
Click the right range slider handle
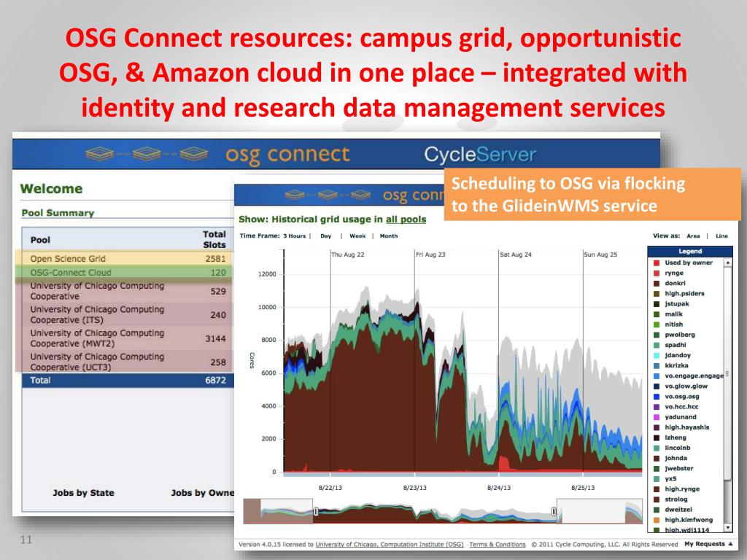click(554, 511)
